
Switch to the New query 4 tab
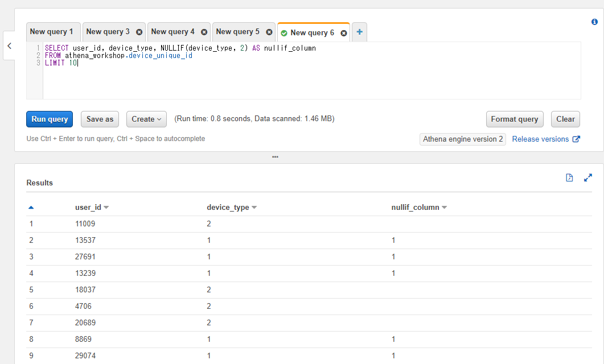(174, 32)
